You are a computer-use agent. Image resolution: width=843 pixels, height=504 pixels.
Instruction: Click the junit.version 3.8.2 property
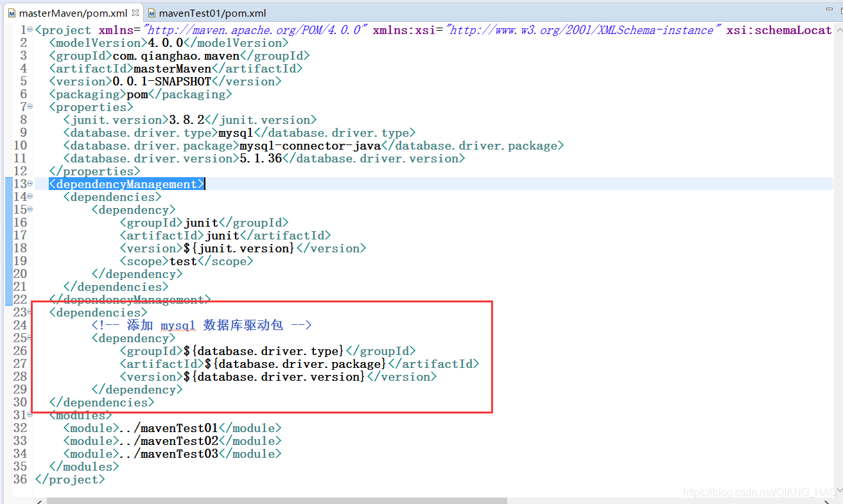[x=190, y=120]
